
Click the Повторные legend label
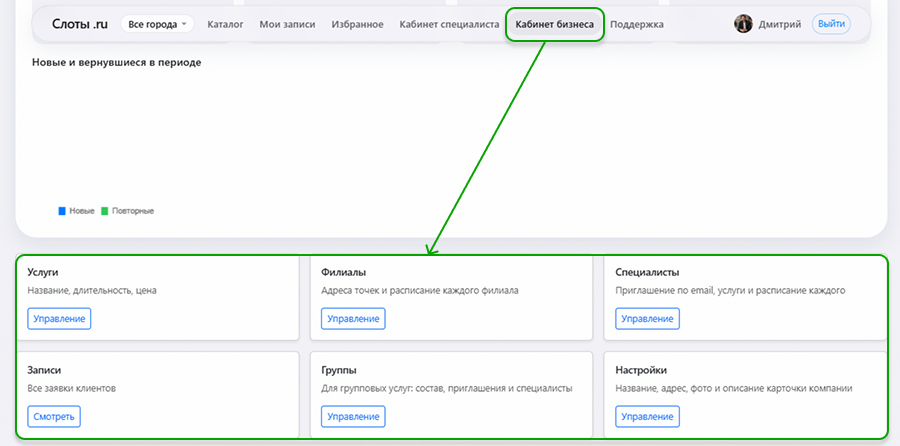point(133,211)
